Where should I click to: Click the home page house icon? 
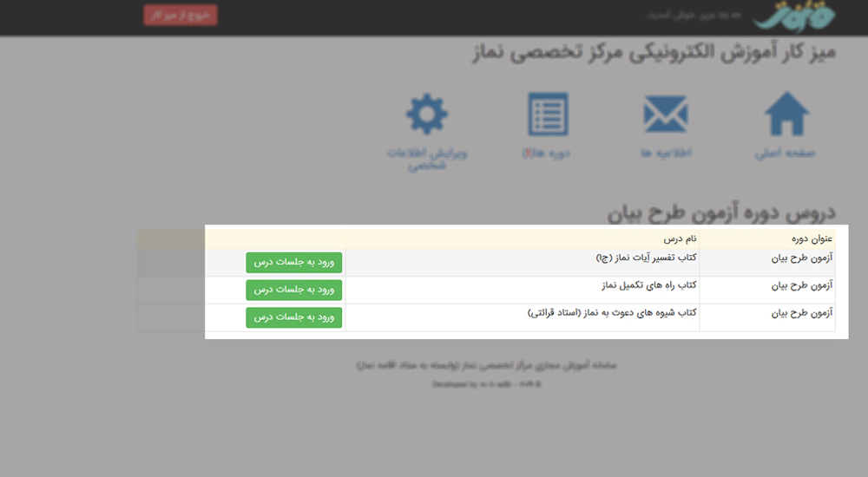click(x=786, y=114)
